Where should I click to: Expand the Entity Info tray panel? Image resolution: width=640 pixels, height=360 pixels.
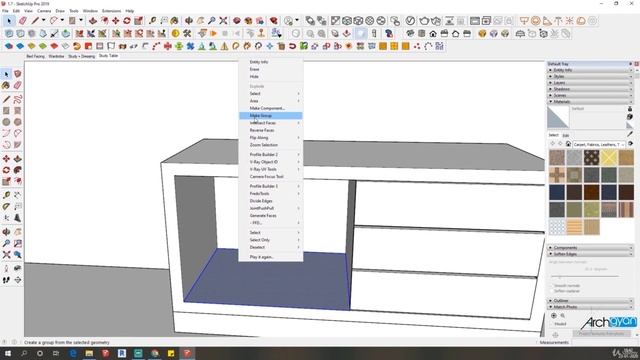[590, 70]
